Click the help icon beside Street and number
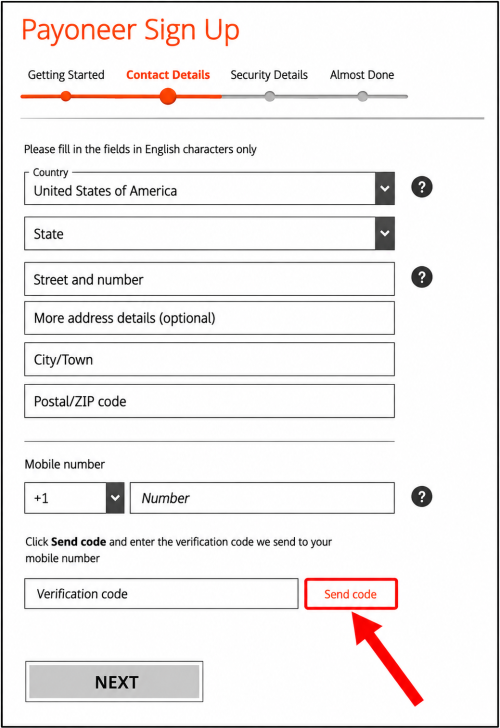This screenshot has height=728, width=500. click(x=422, y=277)
